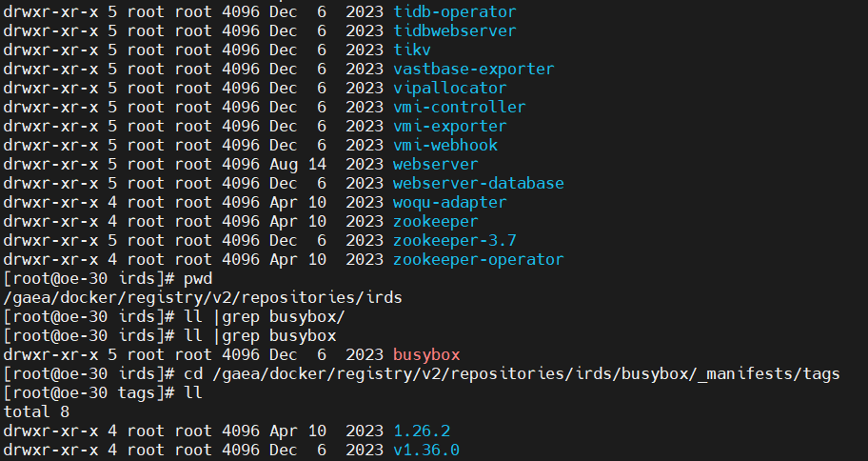Click the woqu-adapter directory name
This screenshot has width=868, height=461.
point(449,203)
